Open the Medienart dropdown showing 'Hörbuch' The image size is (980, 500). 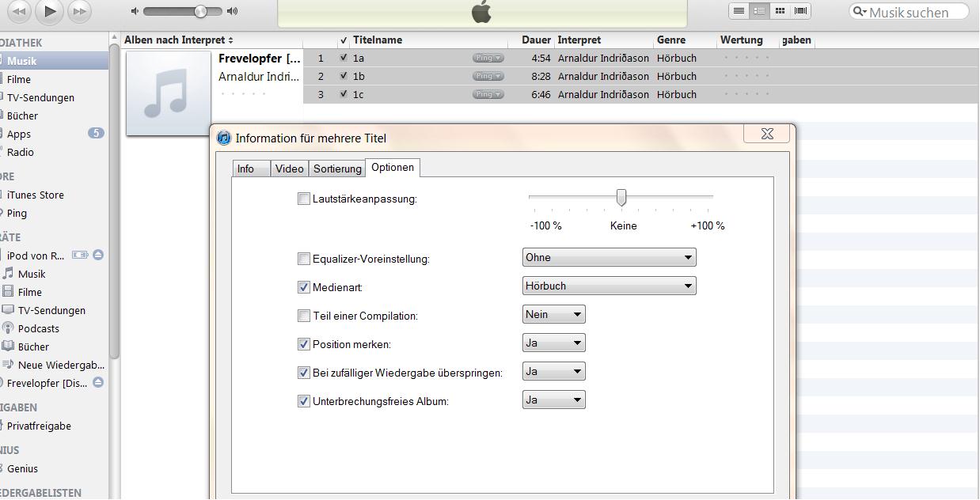tap(610, 286)
